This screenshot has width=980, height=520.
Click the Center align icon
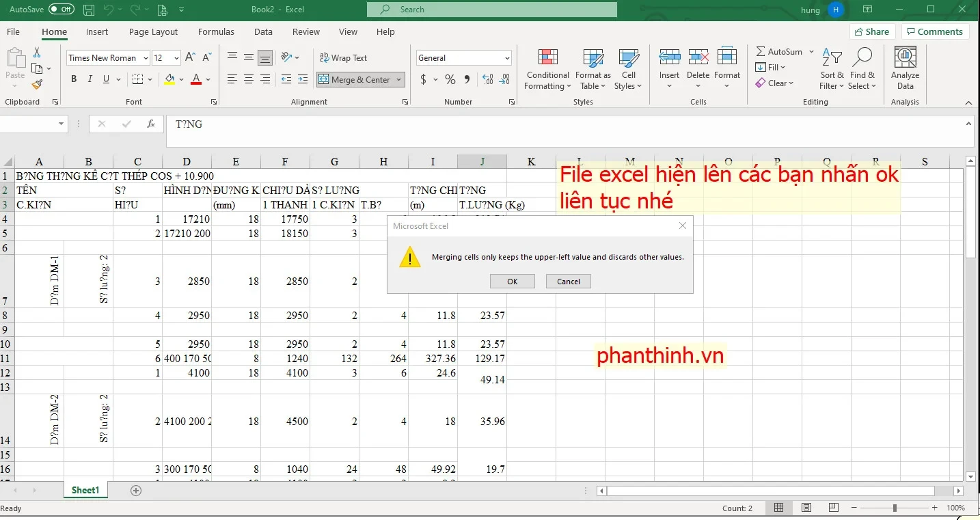[x=249, y=79]
